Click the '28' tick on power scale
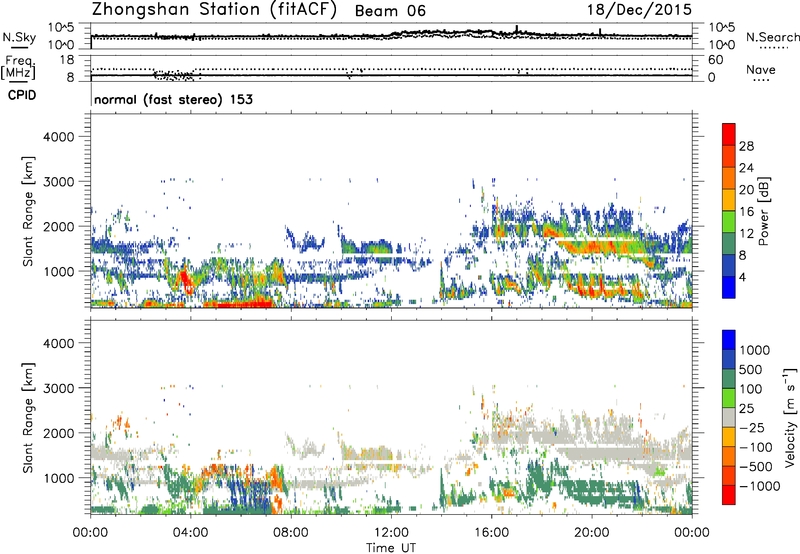The height and width of the screenshot is (554, 800). pos(746,146)
